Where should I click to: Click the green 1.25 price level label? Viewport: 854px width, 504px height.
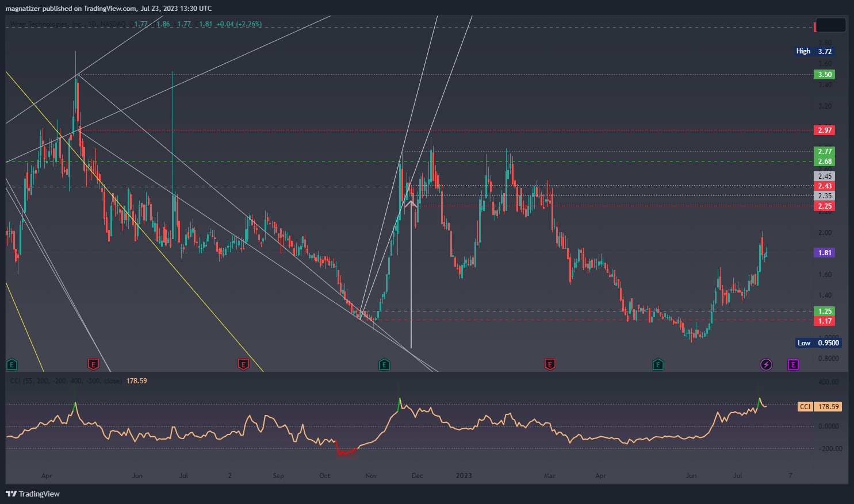click(825, 311)
